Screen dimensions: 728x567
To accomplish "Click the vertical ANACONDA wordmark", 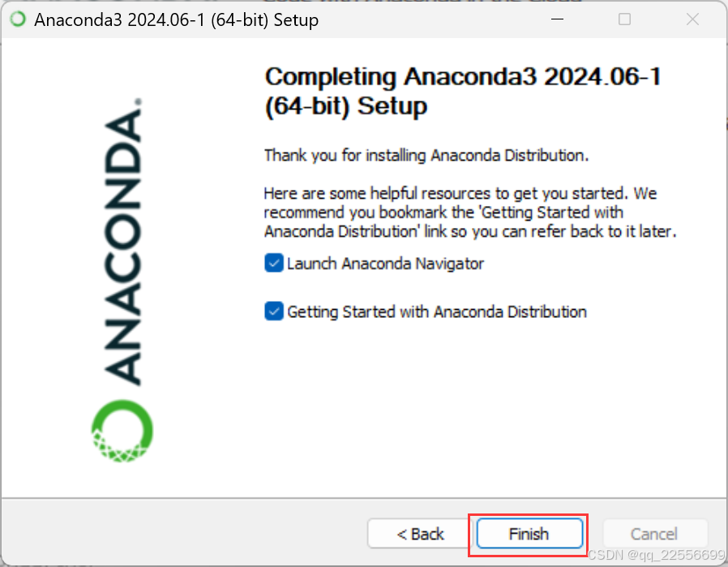I will pyautogui.click(x=122, y=246).
